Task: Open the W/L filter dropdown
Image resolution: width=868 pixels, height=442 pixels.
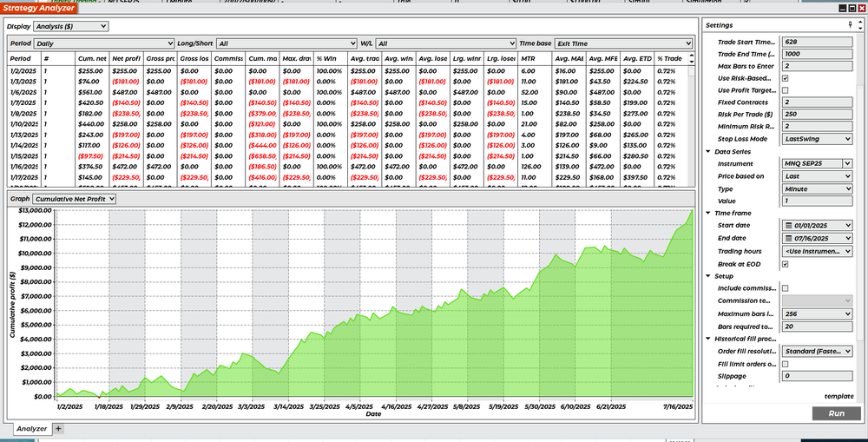Action: tap(445, 43)
